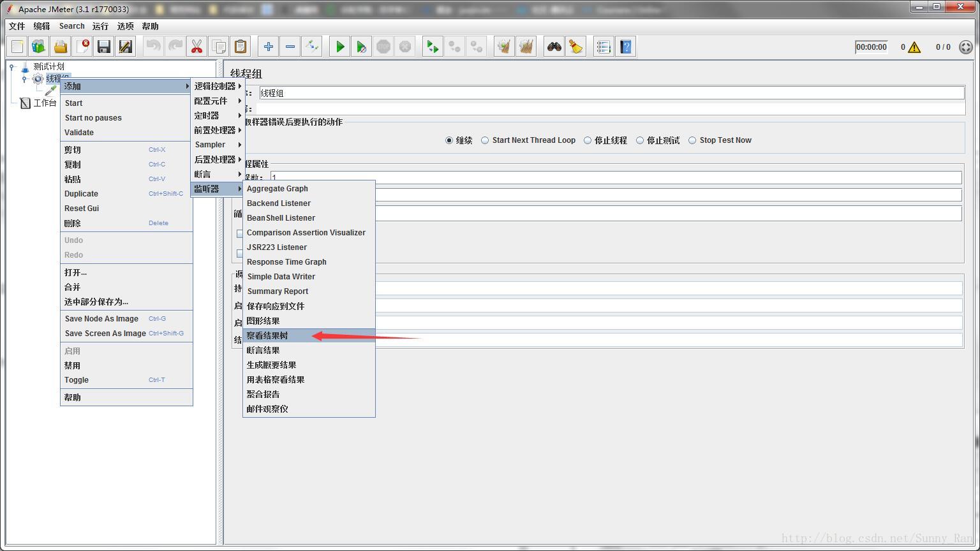
Task: Open Help with the question mark icon
Action: point(626,47)
